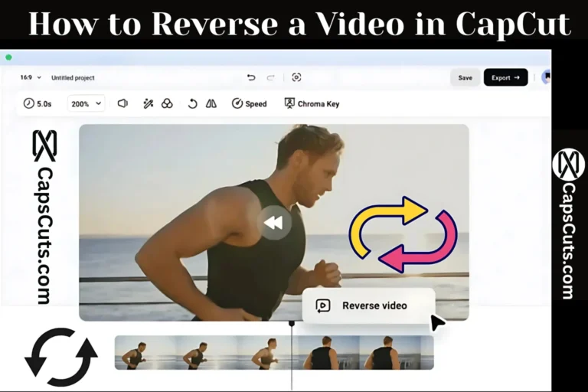Click the 5.0s duration clock
The height and width of the screenshot is (392, 588).
click(x=37, y=103)
